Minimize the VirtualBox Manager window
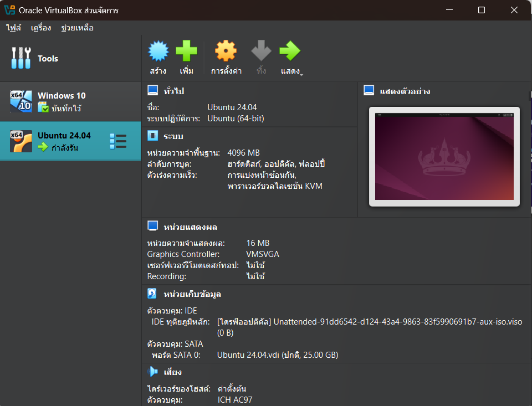The image size is (532, 406). (449, 10)
